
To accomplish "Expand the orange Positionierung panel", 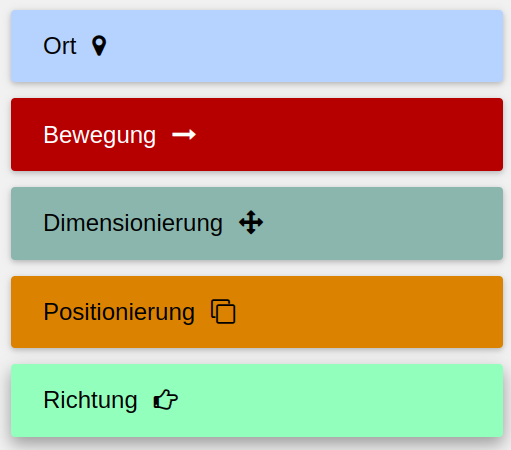I will [257, 312].
